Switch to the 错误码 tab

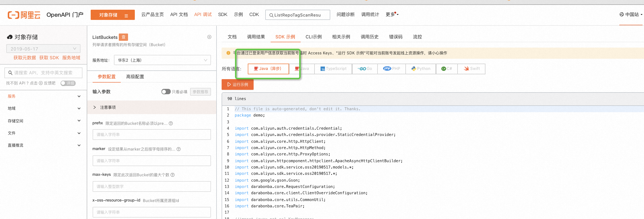point(396,37)
